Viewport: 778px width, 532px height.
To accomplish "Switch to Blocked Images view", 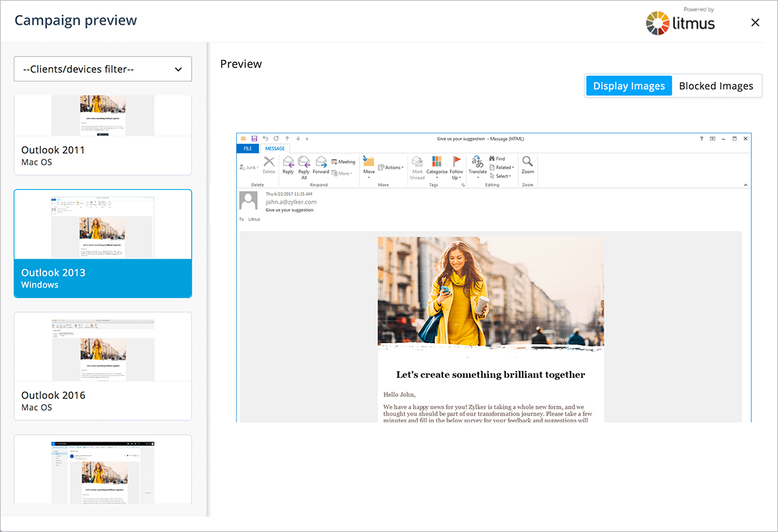I will coord(716,86).
